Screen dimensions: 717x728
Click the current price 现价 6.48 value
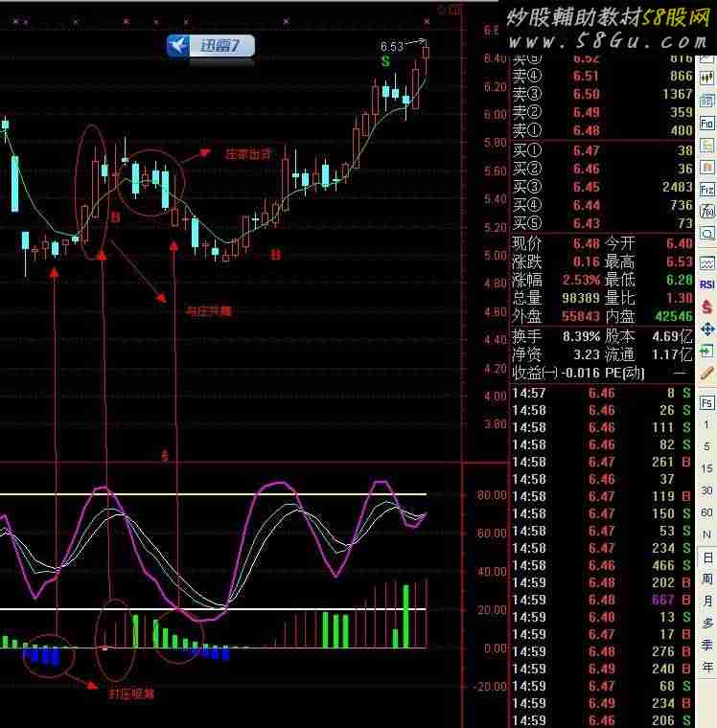(x=586, y=243)
